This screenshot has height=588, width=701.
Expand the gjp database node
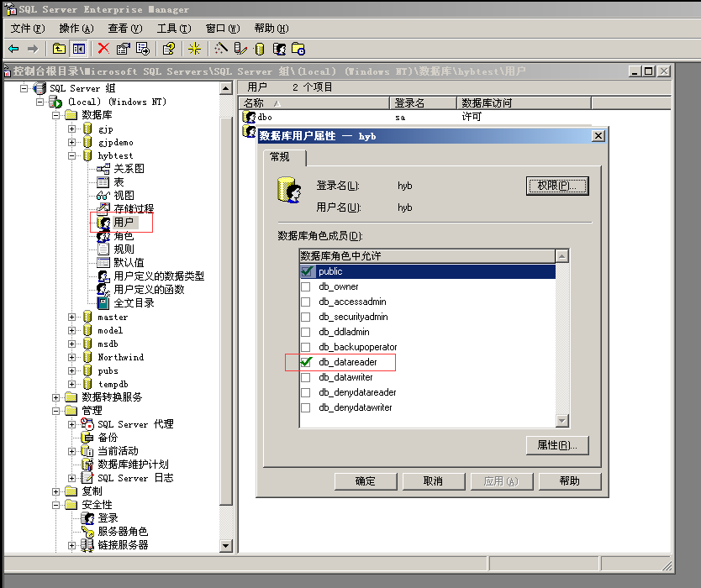point(72,129)
